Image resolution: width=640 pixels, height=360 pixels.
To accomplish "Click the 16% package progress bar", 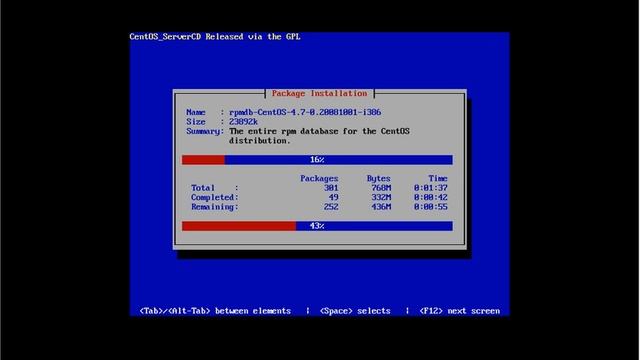I will click(317, 160).
